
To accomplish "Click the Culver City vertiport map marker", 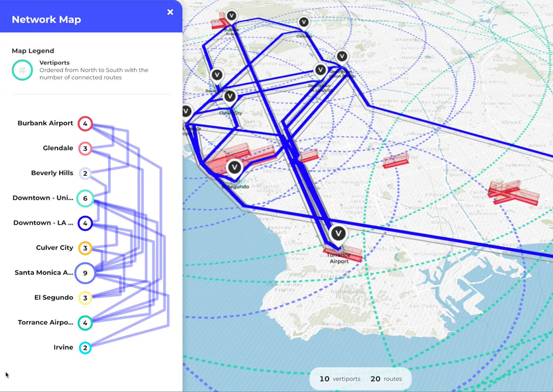I will (x=230, y=96).
